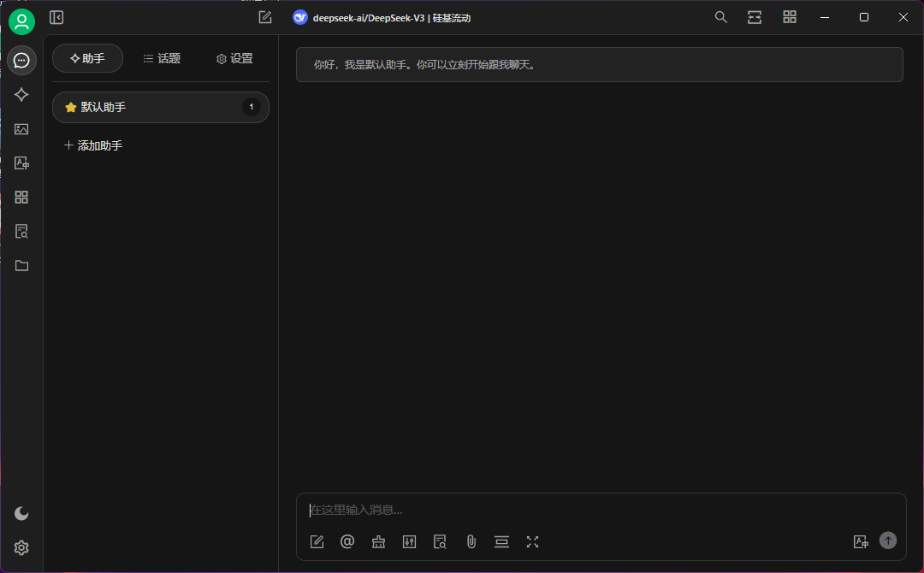Open the settings gear in sidebar bottom

click(x=21, y=547)
